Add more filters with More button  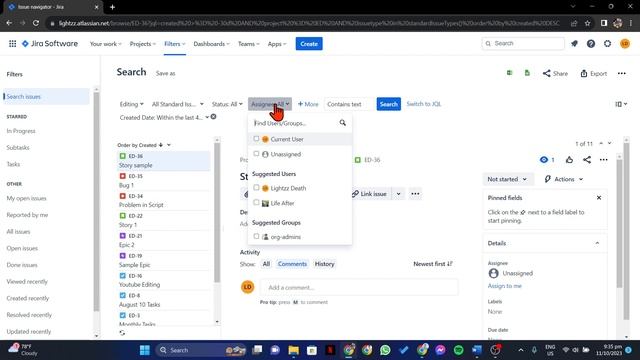pyautogui.click(x=308, y=104)
